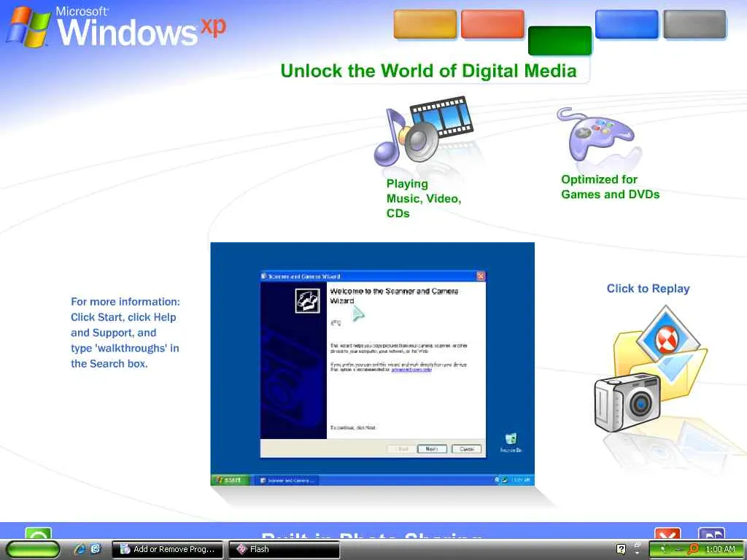Click Next in the demo wizard
Image resolution: width=747 pixels, height=560 pixels.
click(x=432, y=449)
